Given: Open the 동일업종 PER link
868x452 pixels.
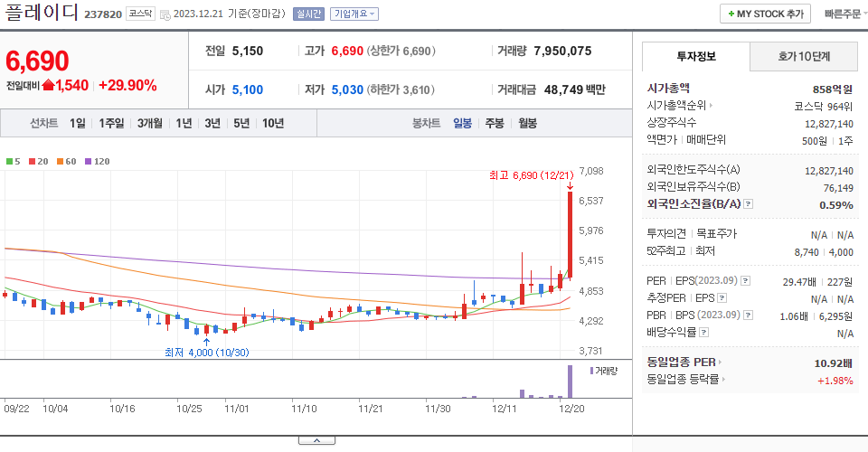Looking at the screenshot, I should (x=684, y=363).
